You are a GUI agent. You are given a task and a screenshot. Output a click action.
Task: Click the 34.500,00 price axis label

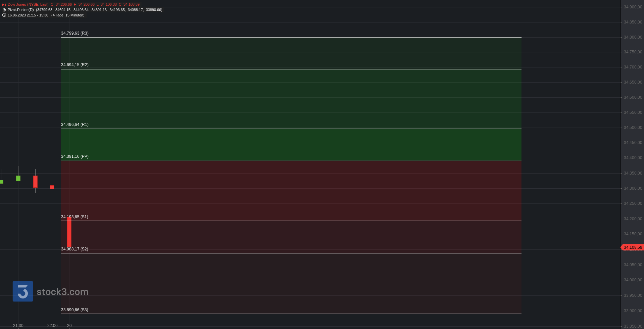pos(633,128)
